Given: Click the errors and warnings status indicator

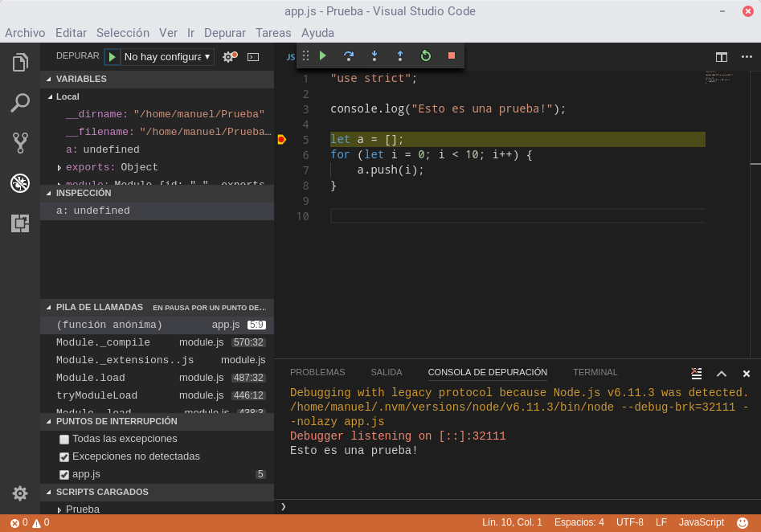Looking at the screenshot, I should pos(30,523).
